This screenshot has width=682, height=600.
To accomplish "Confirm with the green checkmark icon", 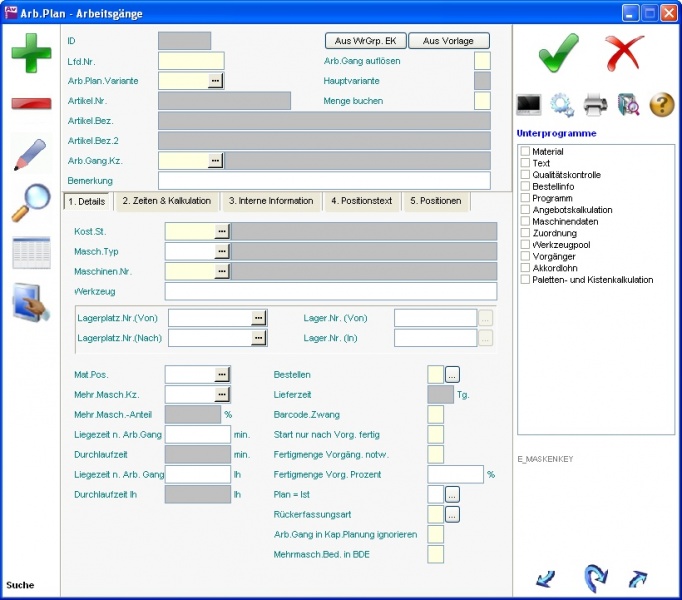I will point(558,51).
